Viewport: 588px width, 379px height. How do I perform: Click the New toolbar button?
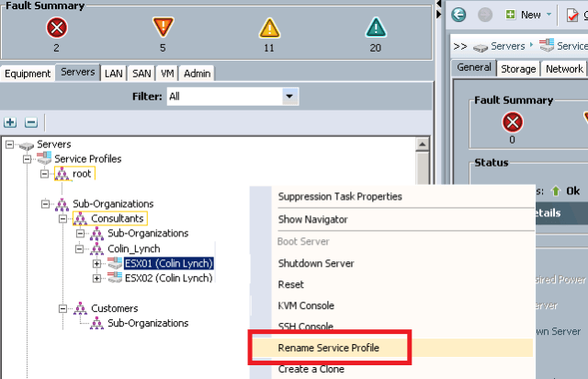click(x=529, y=15)
